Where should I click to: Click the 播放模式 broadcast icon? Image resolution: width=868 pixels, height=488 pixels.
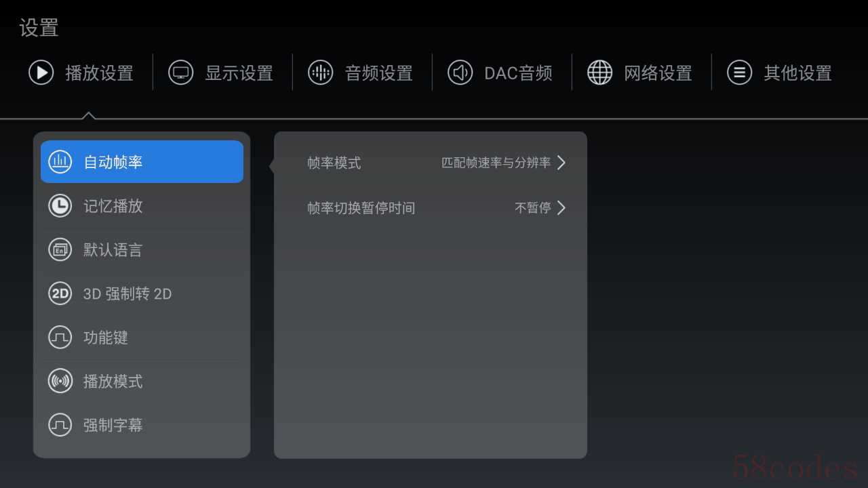pyautogui.click(x=60, y=381)
